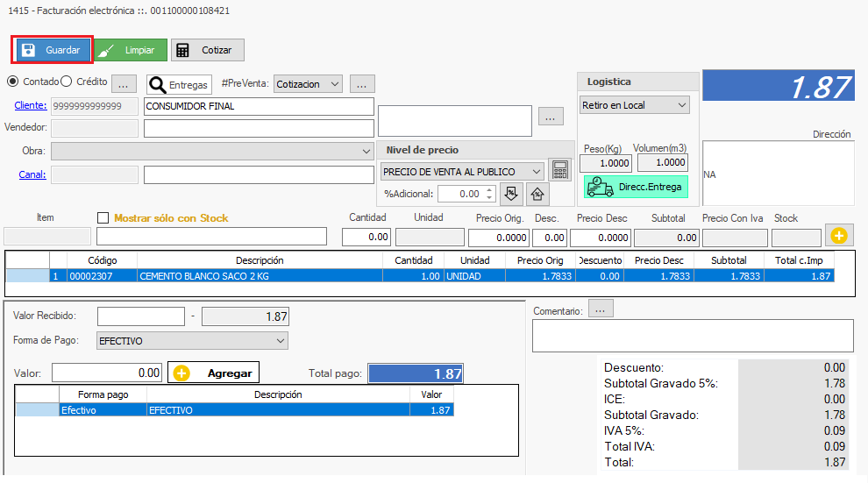
Task: Select the Contado radio button
Action: (x=13, y=82)
